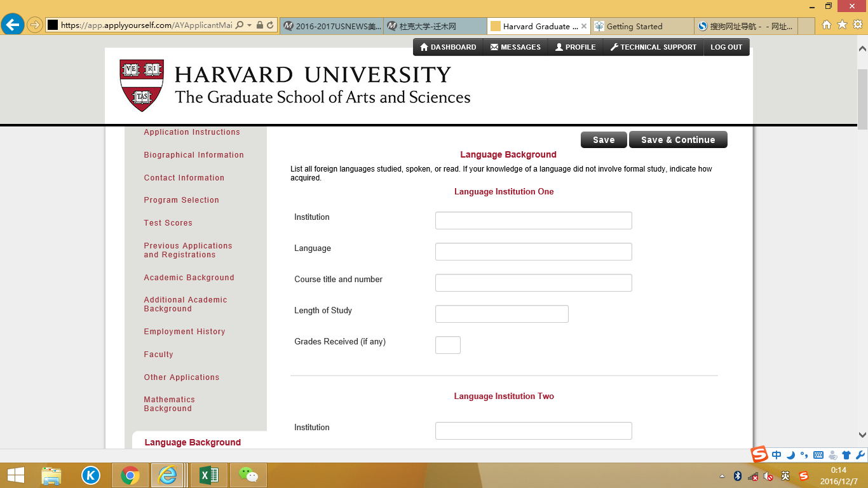Screen dimensions: 868x488
Task: Click the security lock icon in address bar
Action: pos(260,25)
